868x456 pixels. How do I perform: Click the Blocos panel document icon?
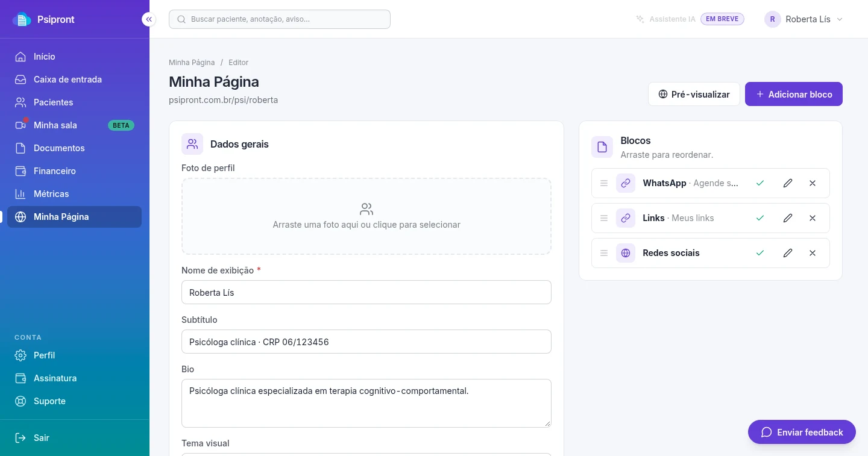(602, 147)
